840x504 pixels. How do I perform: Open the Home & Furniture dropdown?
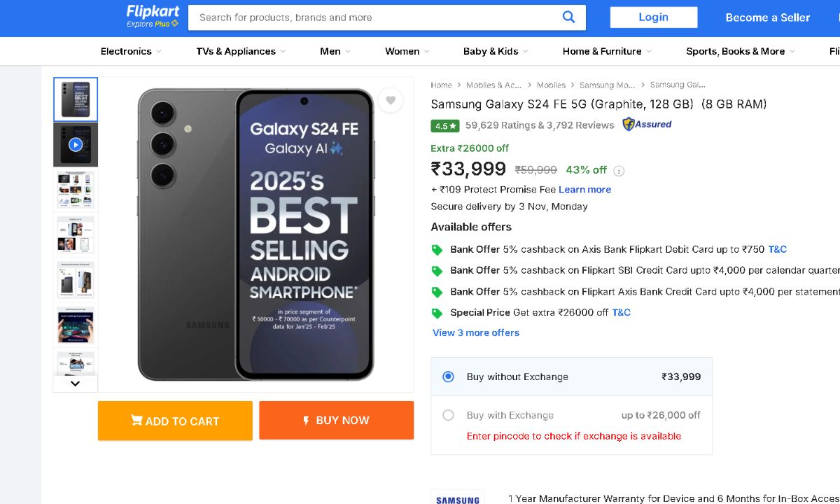pos(607,51)
